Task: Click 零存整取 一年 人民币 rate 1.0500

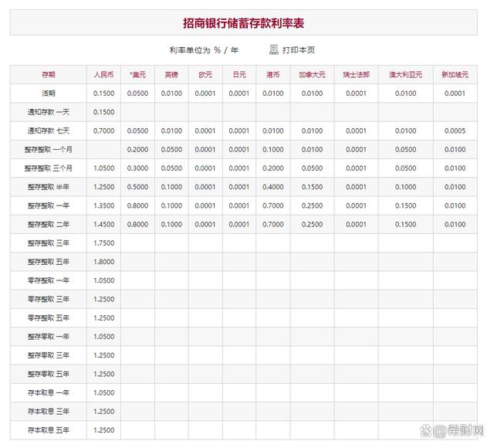Action: tap(103, 280)
